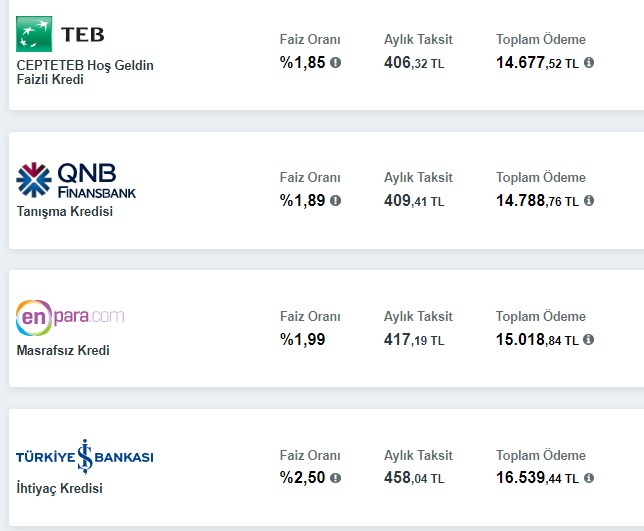Click info icon beside İş Bankası %2,50 rate
Image resolution: width=644 pixels, height=531 pixels.
coord(336,478)
